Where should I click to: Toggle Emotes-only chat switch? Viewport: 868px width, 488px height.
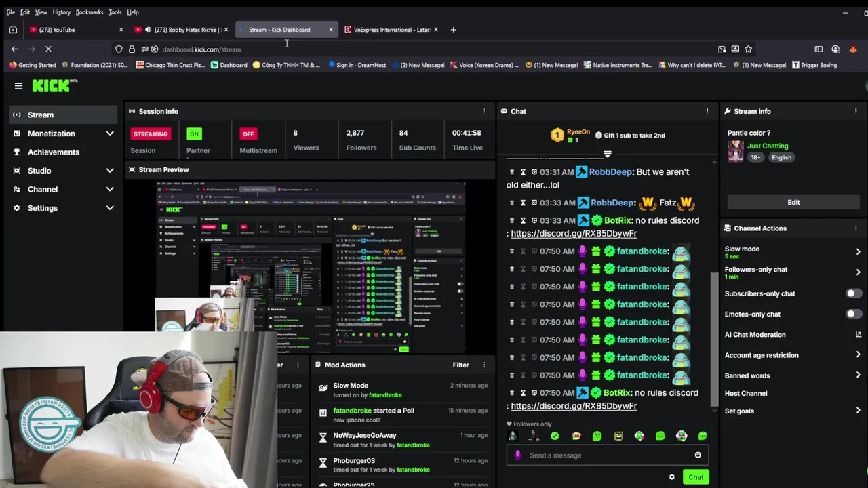pos(854,314)
